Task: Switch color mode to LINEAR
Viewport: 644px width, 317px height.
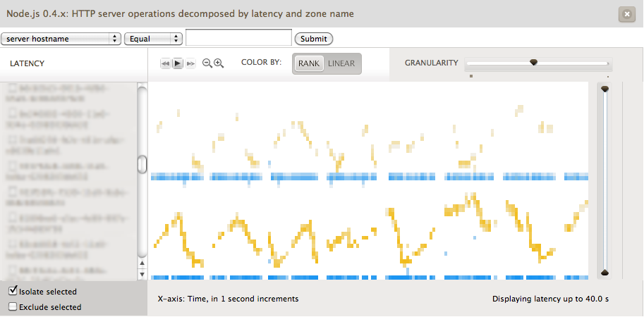Action: [341, 63]
